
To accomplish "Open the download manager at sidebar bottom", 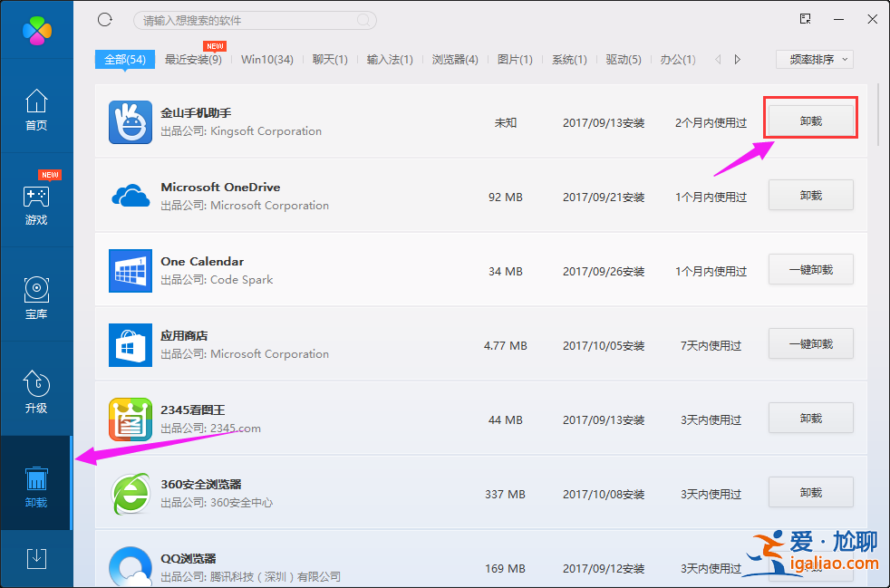I will (x=36, y=558).
